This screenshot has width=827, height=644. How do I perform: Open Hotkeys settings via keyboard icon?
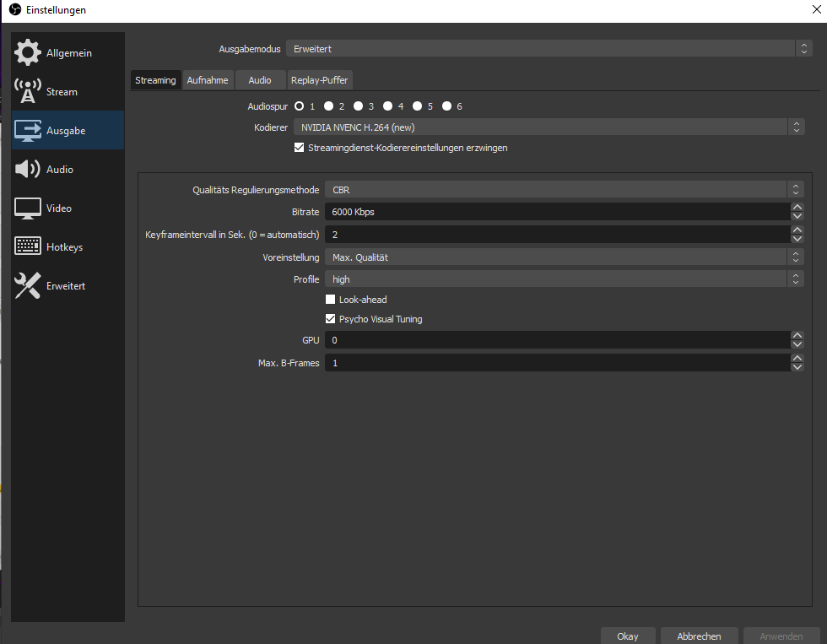(x=28, y=247)
